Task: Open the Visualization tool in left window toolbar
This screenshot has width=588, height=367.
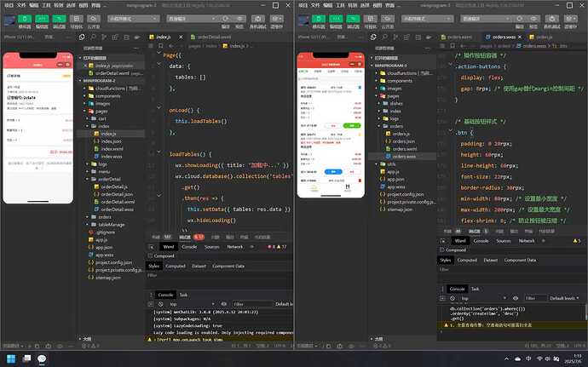Action: (76, 19)
